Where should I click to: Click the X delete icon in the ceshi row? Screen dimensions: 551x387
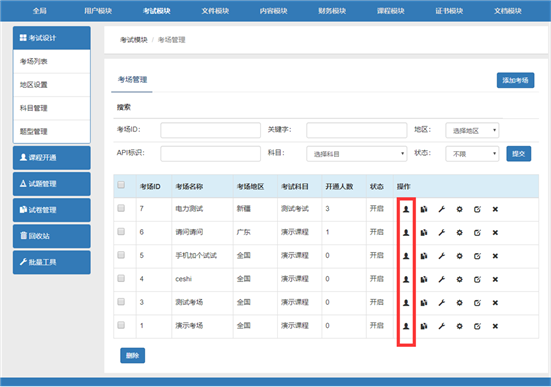tap(495, 279)
